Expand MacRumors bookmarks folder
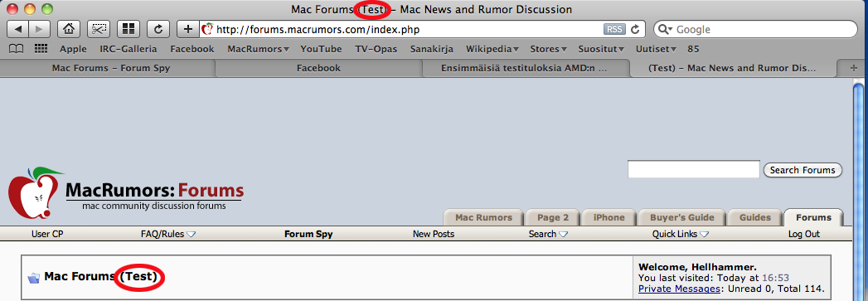Image resolution: width=868 pixels, height=301 pixels. (258, 49)
